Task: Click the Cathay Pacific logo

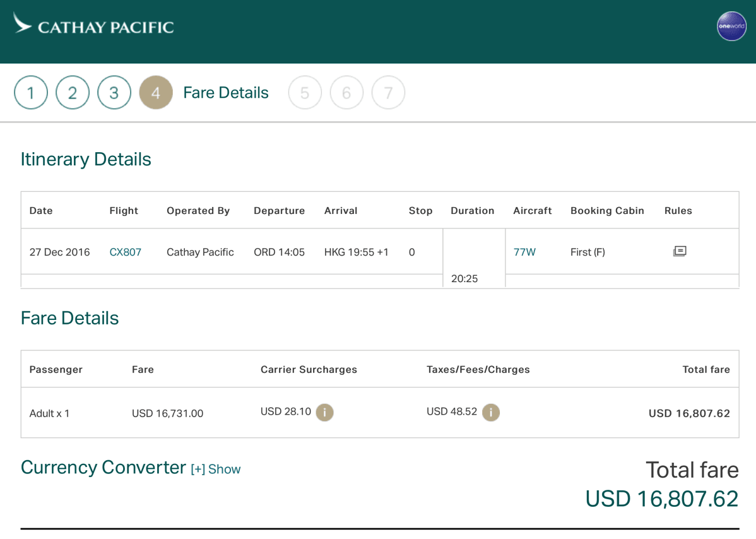Action: (x=94, y=24)
